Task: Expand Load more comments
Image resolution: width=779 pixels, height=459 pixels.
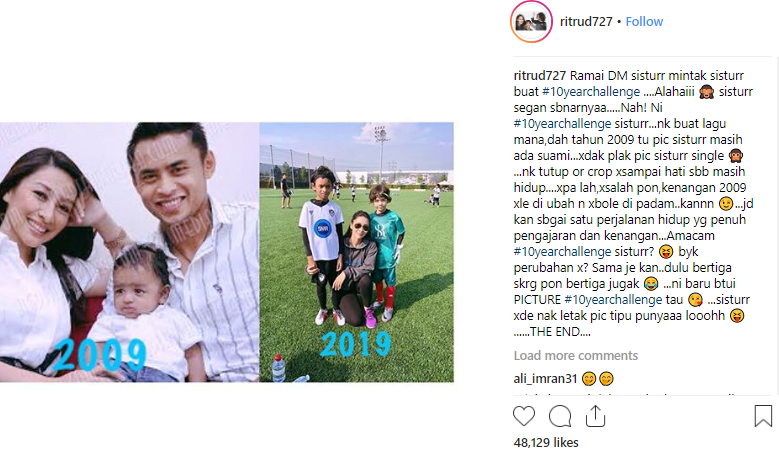Action: click(x=575, y=355)
